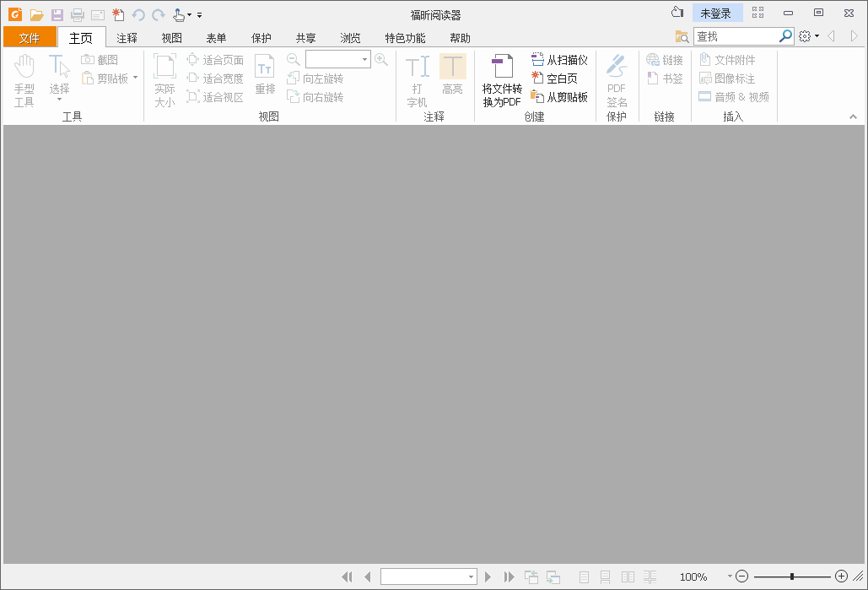Click the printer icon in quick access toolbar
868x590 pixels.
[x=78, y=15]
